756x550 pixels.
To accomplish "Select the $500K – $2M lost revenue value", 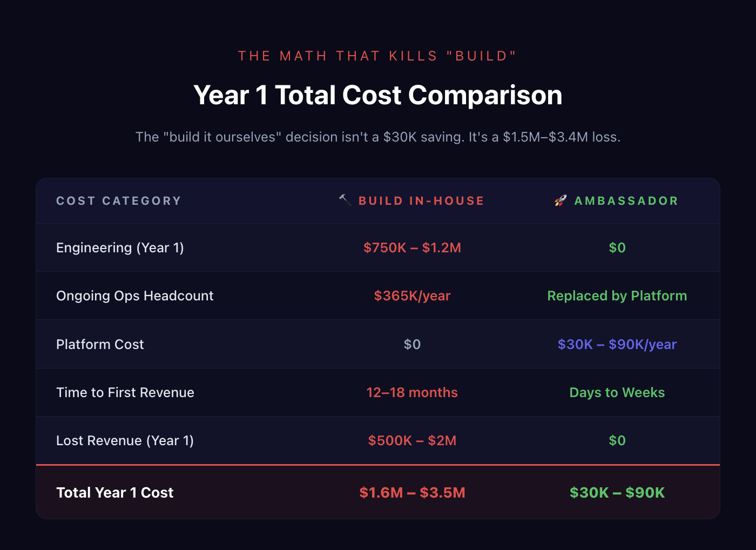I will [x=412, y=441].
